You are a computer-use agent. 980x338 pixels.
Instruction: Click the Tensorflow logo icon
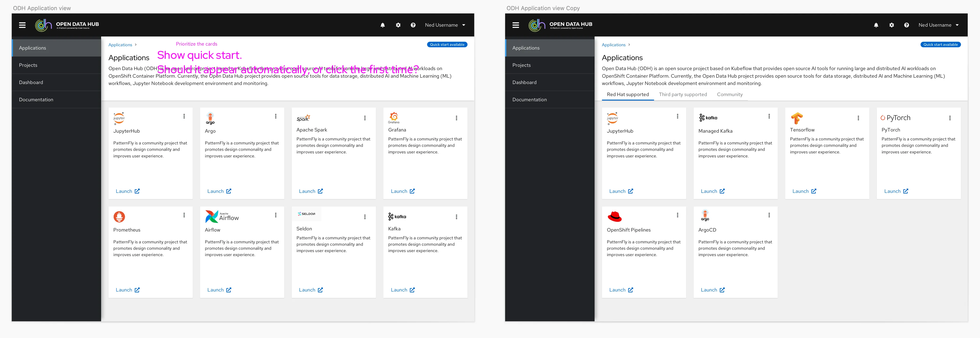(x=797, y=118)
